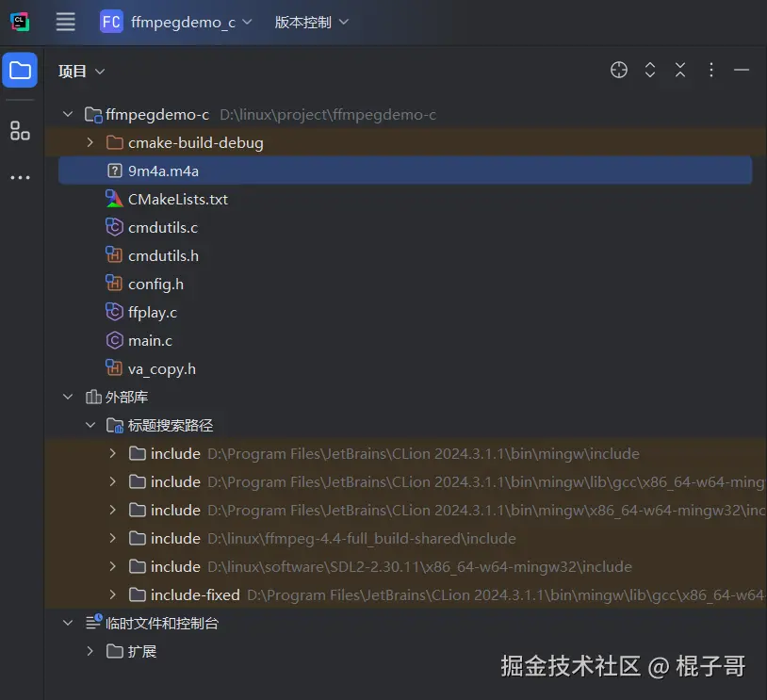Expand include folder at bin\mingw\include
The width and height of the screenshot is (767, 700).
pos(112,453)
